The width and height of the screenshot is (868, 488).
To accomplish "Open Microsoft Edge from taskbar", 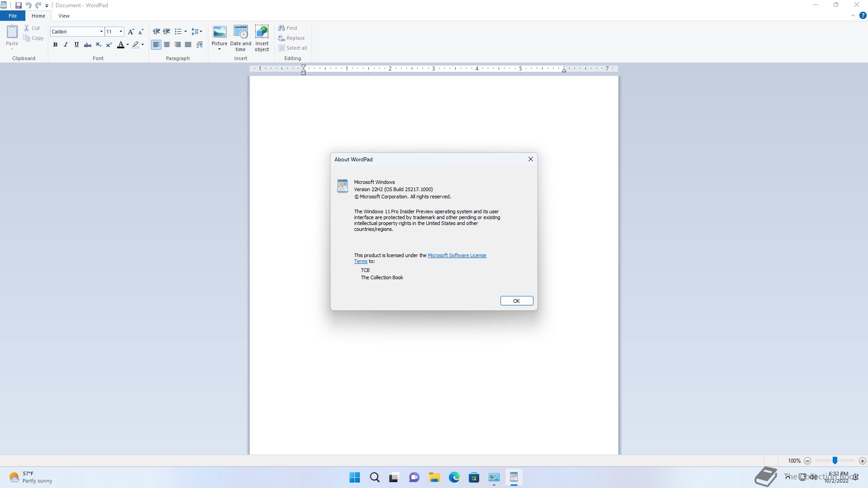I will pos(454,477).
